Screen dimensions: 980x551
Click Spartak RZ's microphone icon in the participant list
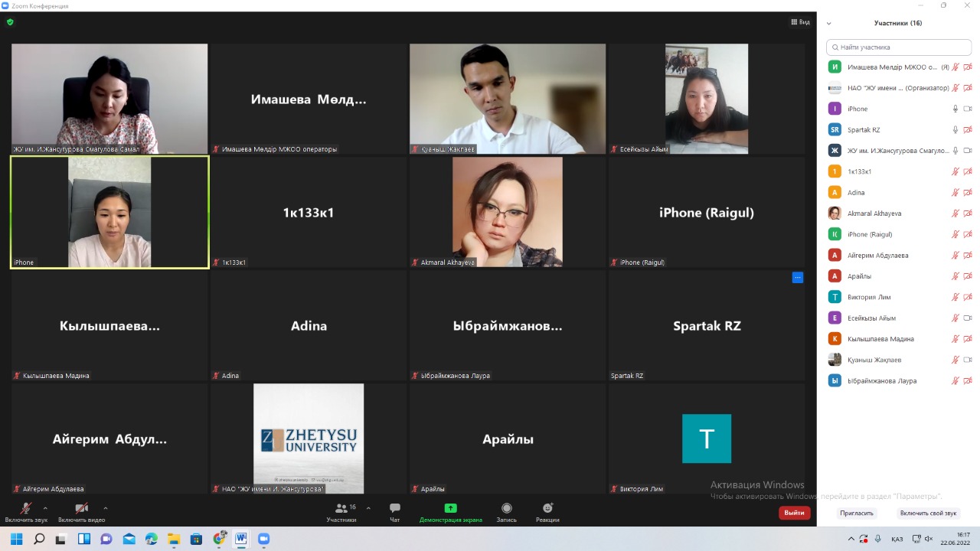[955, 130]
